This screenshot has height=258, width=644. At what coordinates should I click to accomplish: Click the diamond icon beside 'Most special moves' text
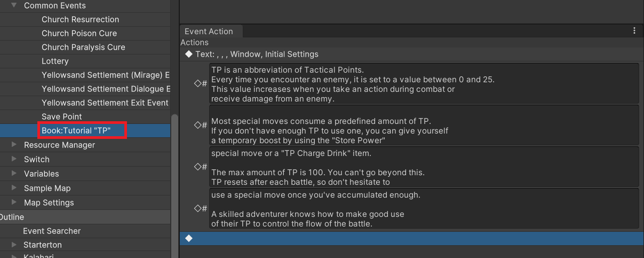[197, 125]
